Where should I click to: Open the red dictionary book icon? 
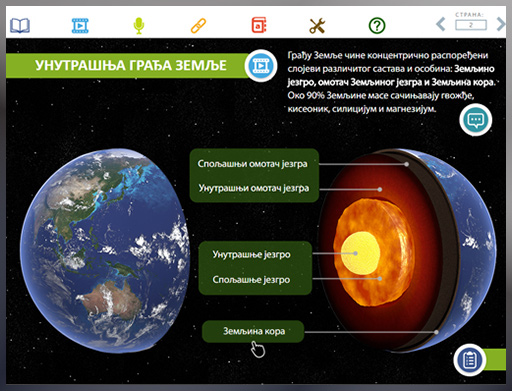coord(259,25)
